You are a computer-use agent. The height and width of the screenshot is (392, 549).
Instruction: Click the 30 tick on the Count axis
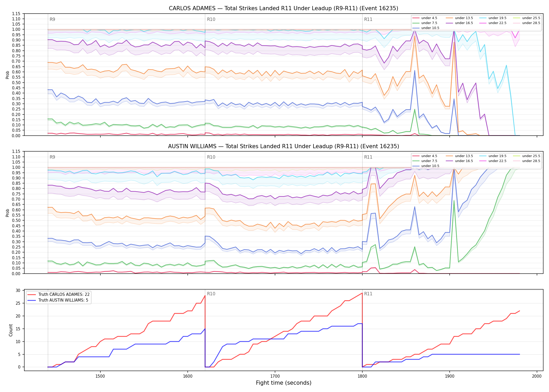click(x=18, y=291)
